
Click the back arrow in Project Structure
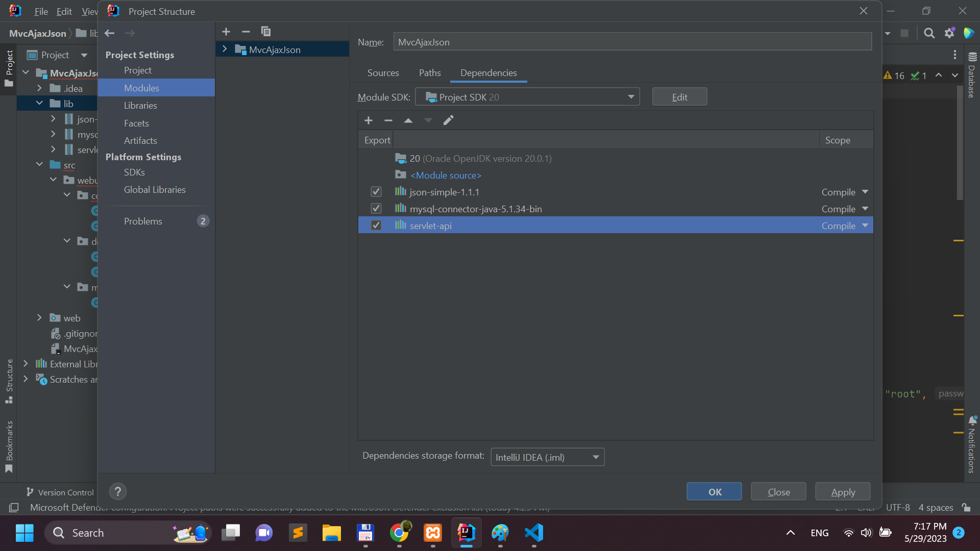pyautogui.click(x=109, y=33)
